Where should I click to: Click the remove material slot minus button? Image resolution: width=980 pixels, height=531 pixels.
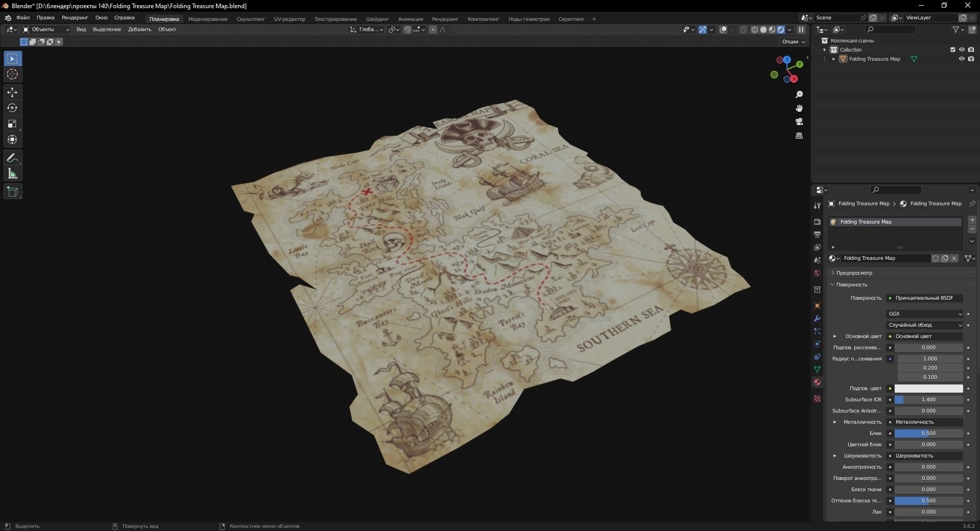(972, 229)
